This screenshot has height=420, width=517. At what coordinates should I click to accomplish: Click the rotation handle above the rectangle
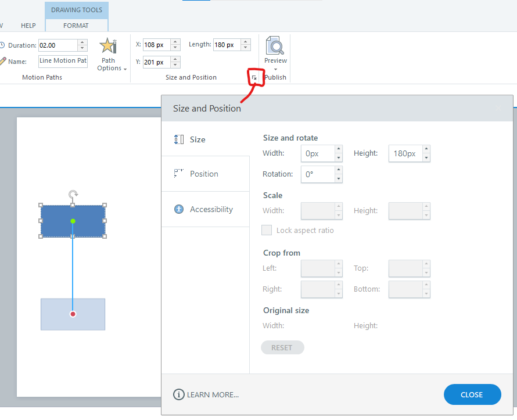pos(73,195)
